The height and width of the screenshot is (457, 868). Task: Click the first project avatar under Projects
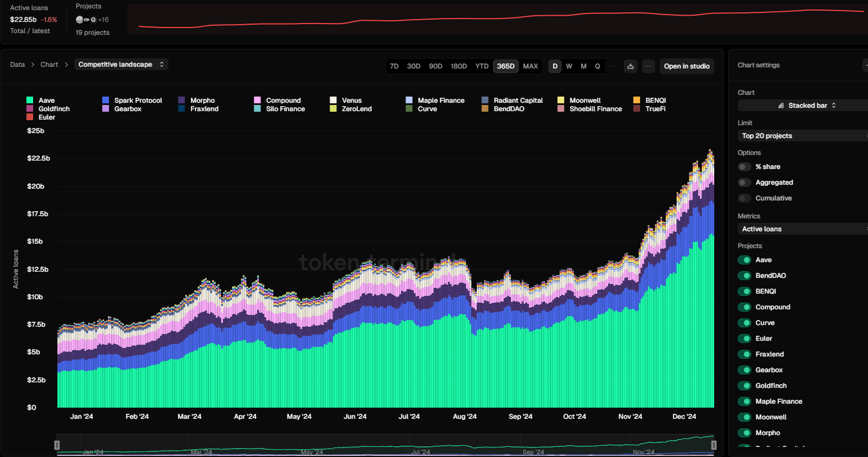tap(79, 20)
